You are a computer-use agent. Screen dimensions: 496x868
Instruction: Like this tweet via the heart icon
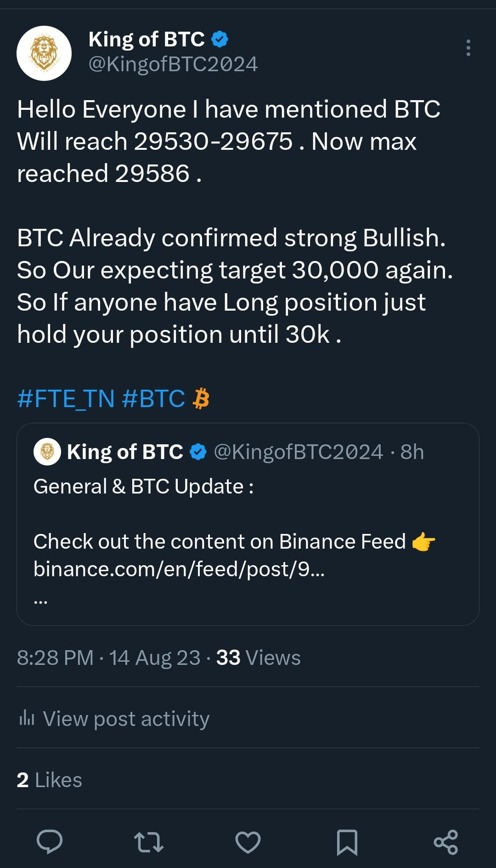coord(249,842)
